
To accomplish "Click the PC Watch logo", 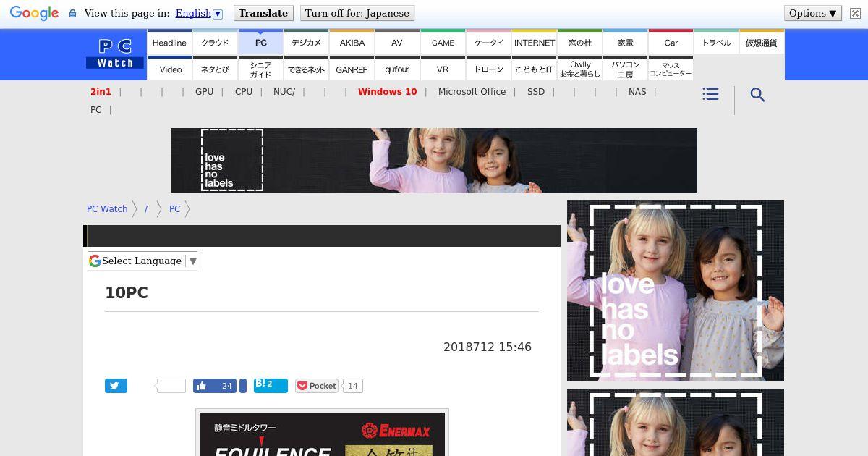I will [115, 54].
